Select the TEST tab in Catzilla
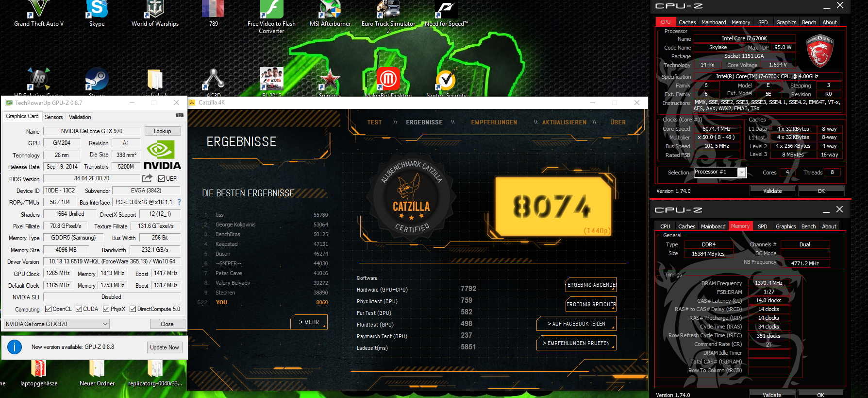The width and height of the screenshot is (868, 398). click(x=374, y=122)
